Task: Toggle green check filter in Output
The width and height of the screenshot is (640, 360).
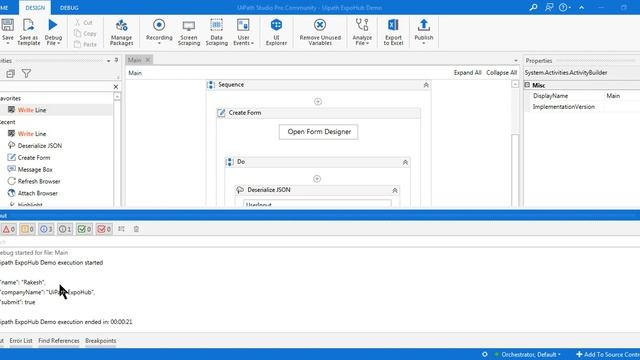Action: [x=84, y=229]
